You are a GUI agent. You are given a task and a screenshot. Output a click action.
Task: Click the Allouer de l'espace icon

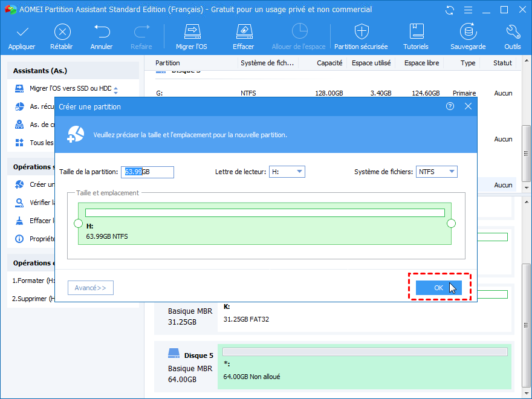(x=299, y=31)
